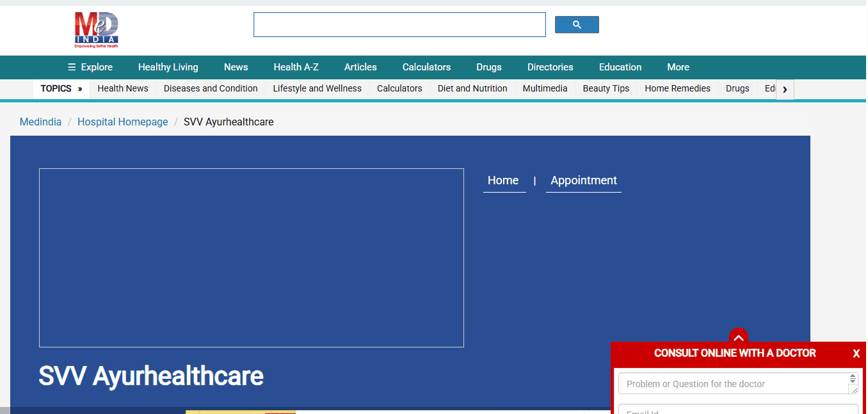The width and height of the screenshot is (868, 414).
Task: Step up the problem textarea spinner arrow
Action: [x=853, y=377]
